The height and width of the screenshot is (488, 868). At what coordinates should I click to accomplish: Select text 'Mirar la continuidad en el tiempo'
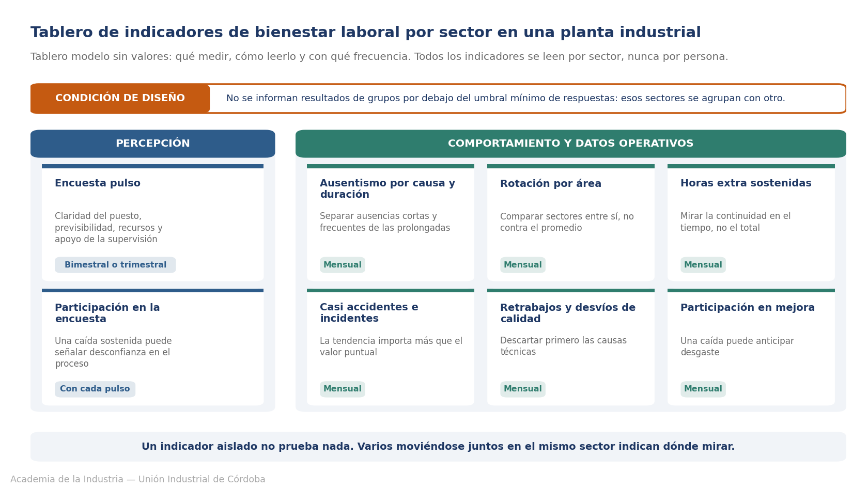(736, 222)
